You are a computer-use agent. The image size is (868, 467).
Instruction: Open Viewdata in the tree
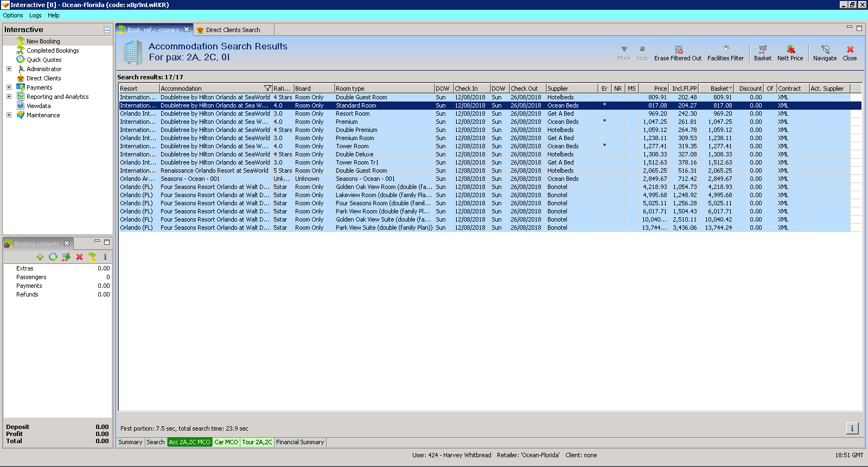click(x=39, y=106)
